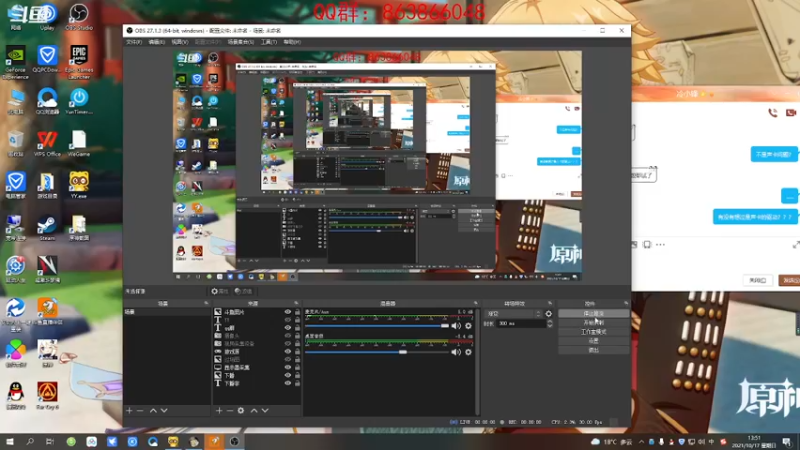This screenshot has width=800, height=450.
Task: Open OBS settings with the 设置 button
Action: 593,341
